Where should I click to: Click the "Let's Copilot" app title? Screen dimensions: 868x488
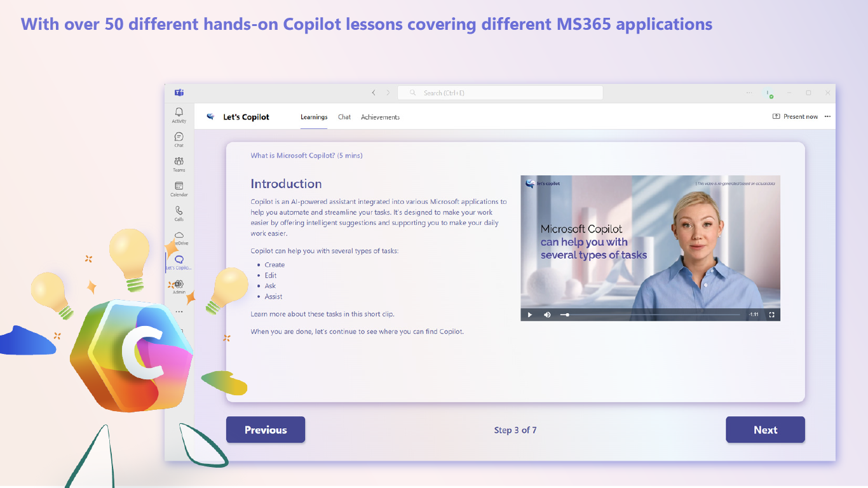[x=246, y=117]
